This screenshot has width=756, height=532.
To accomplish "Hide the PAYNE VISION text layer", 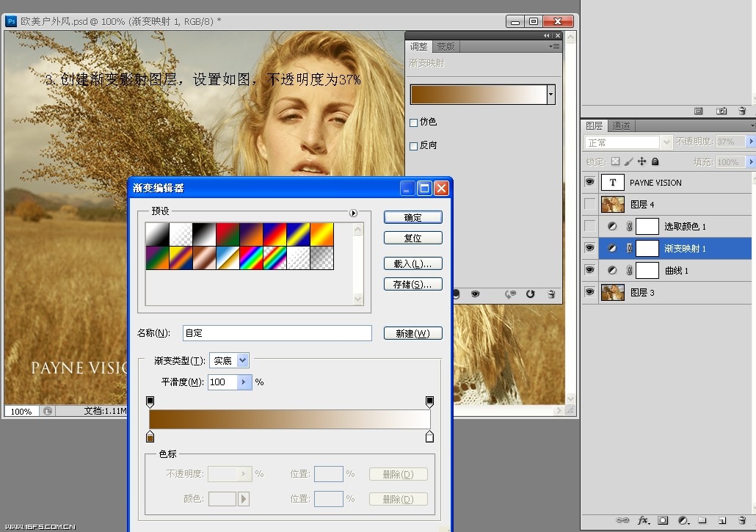I will coord(589,182).
